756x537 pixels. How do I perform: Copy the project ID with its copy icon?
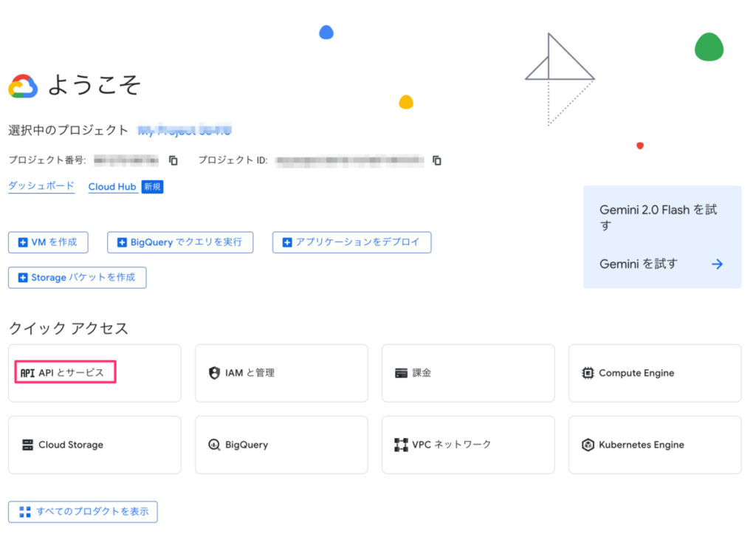pos(437,160)
